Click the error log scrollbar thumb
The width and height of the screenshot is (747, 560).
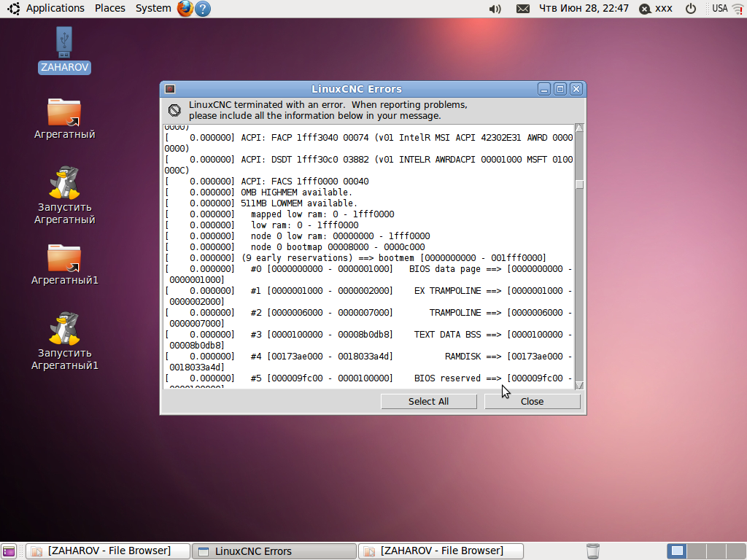point(579,184)
